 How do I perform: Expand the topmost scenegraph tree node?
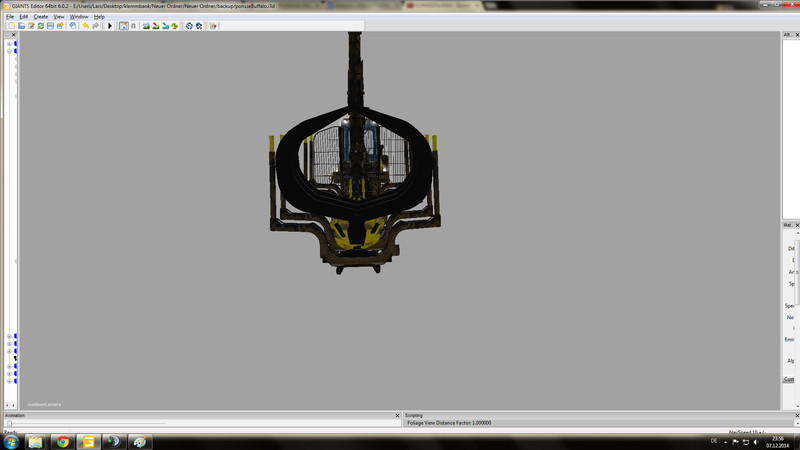point(9,44)
